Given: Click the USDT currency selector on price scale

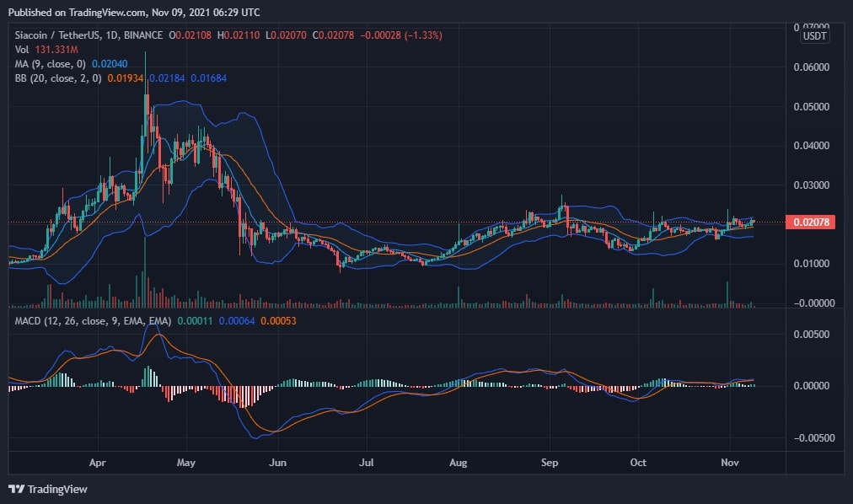Looking at the screenshot, I should click(815, 35).
